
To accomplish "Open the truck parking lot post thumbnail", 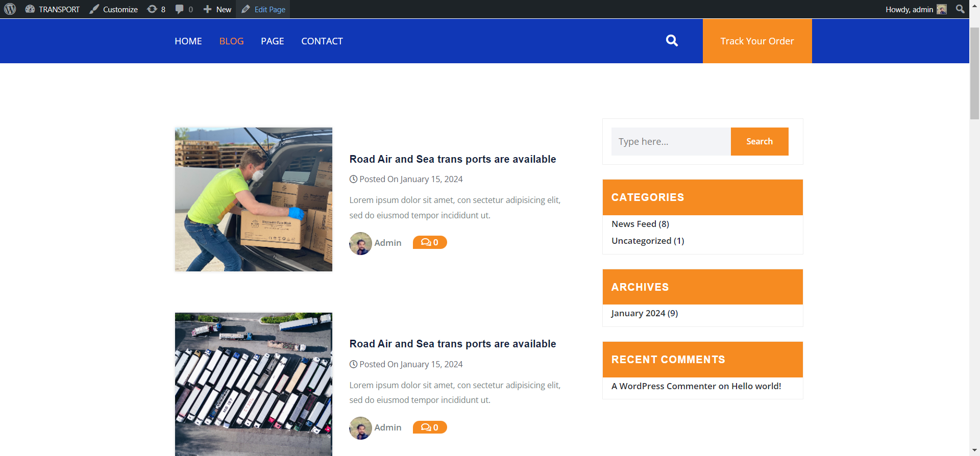I will 254,384.
